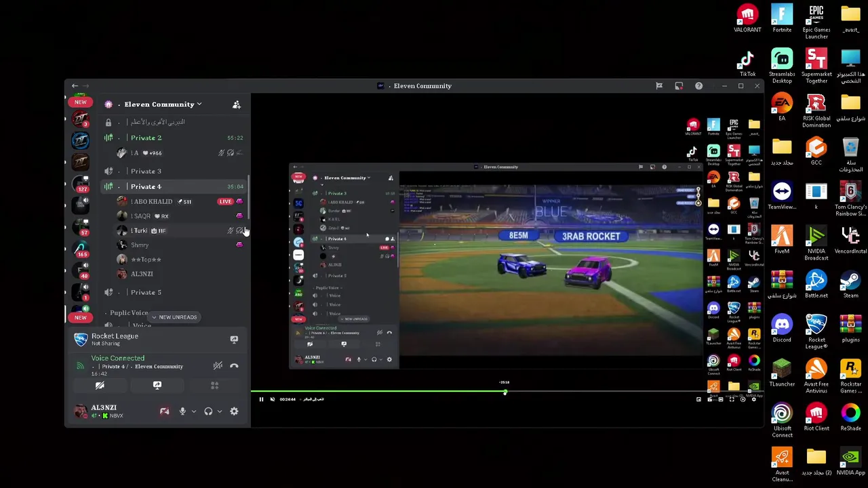Open the headphones output options arrow
Image resolution: width=868 pixels, height=488 pixels.
[x=220, y=411]
